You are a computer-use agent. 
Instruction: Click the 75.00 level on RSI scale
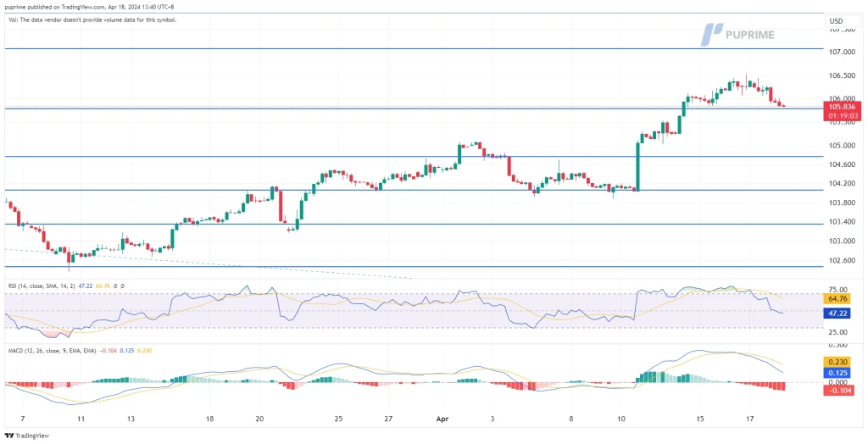pyautogui.click(x=839, y=290)
